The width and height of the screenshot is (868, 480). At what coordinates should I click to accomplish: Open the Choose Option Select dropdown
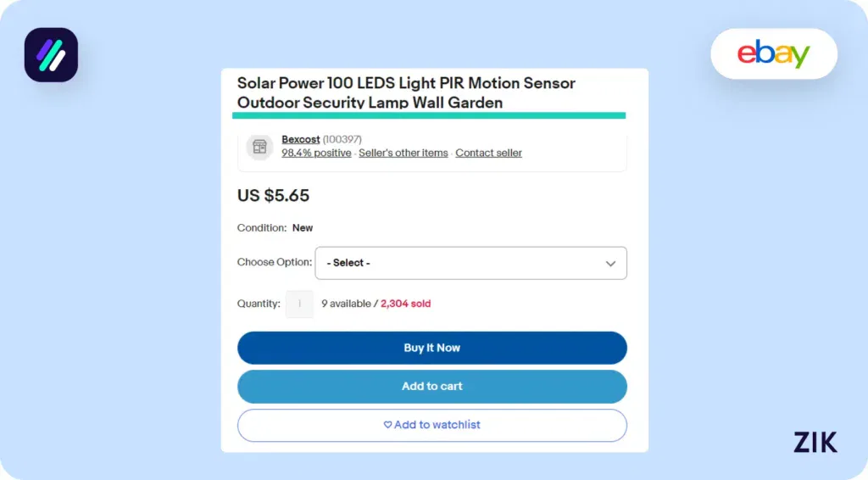[x=470, y=263]
